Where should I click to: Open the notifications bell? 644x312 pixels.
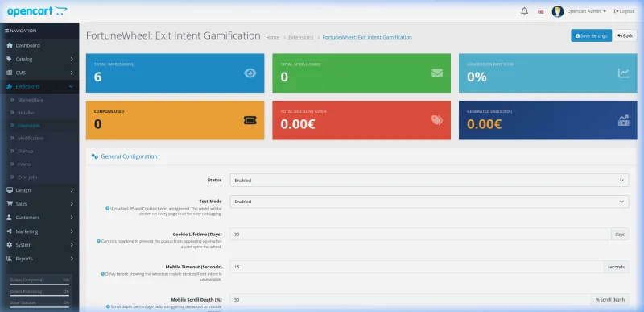pyautogui.click(x=525, y=11)
